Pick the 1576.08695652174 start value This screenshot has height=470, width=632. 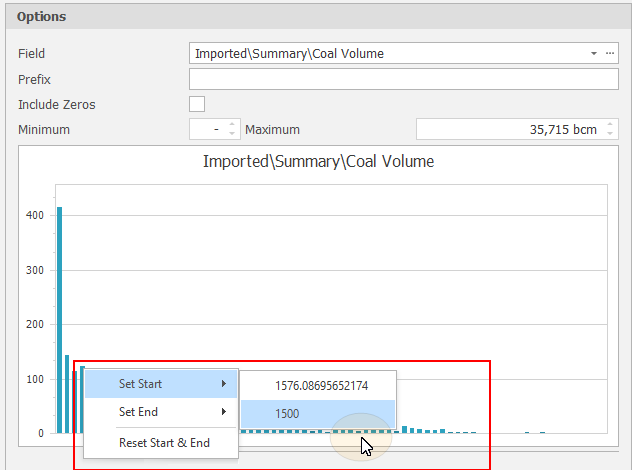click(321, 385)
